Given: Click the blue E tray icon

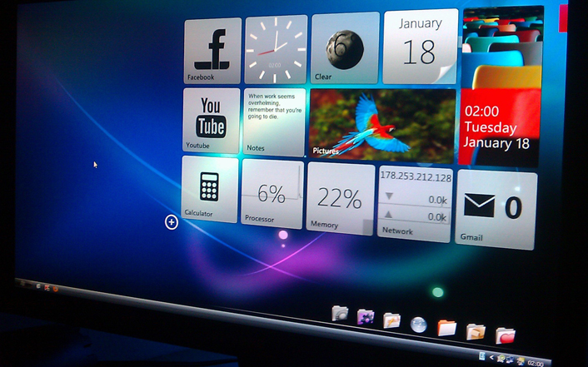Looking at the screenshot, I should click(x=482, y=356).
